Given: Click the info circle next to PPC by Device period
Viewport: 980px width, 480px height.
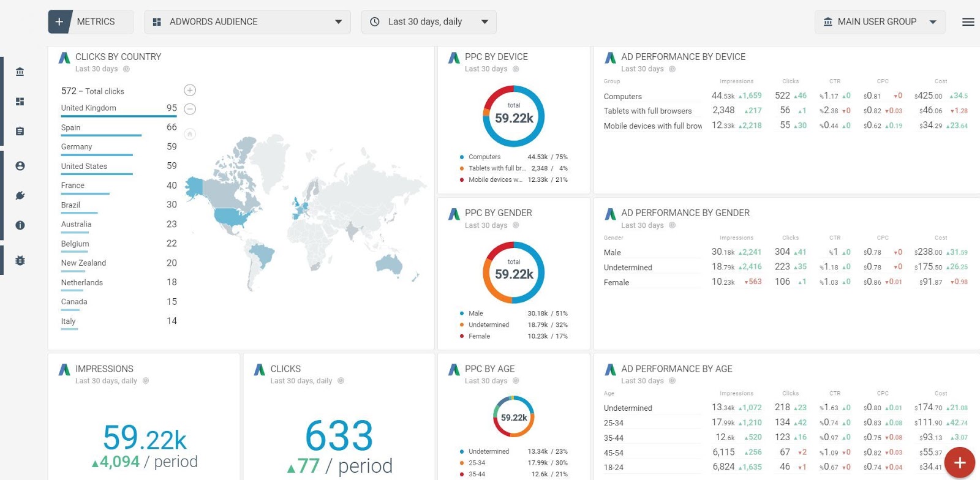Looking at the screenshot, I should click(x=516, y=69).
